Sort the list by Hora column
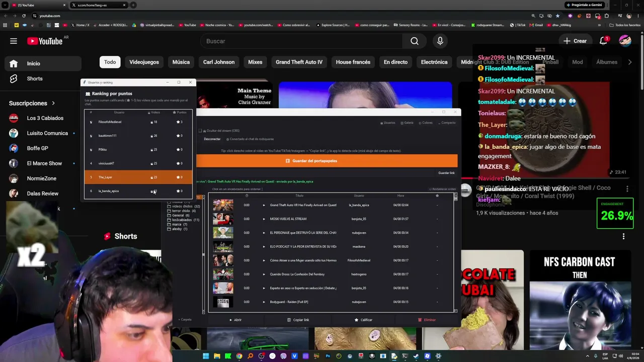This screenshot has height=362, width=644. [x=400, y=196]
